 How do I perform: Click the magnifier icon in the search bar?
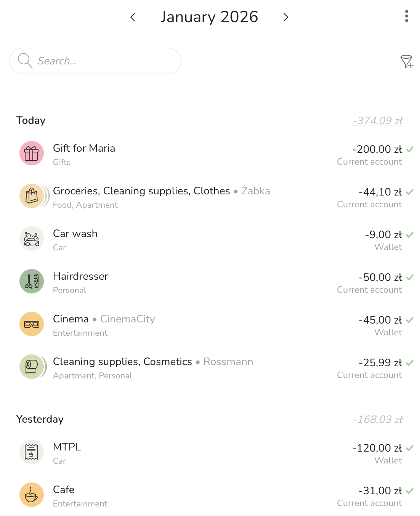point(24,61)
